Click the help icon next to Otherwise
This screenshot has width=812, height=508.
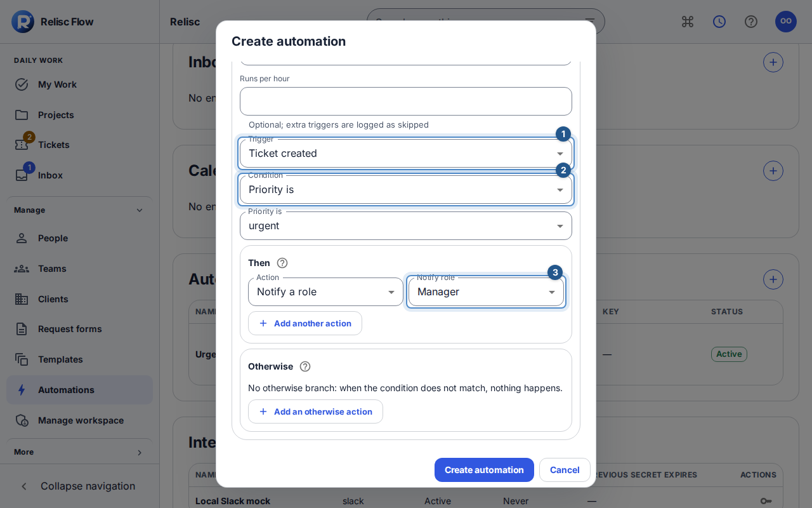305,366
